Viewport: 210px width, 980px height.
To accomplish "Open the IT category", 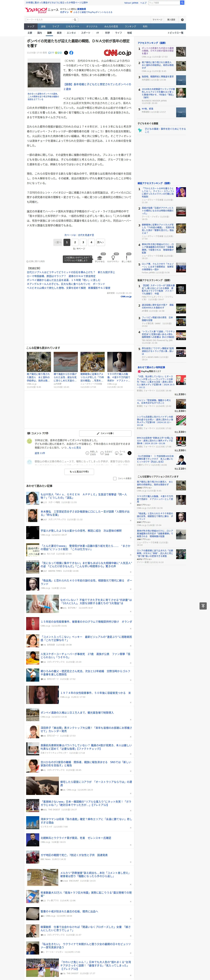I will [98, 33].
